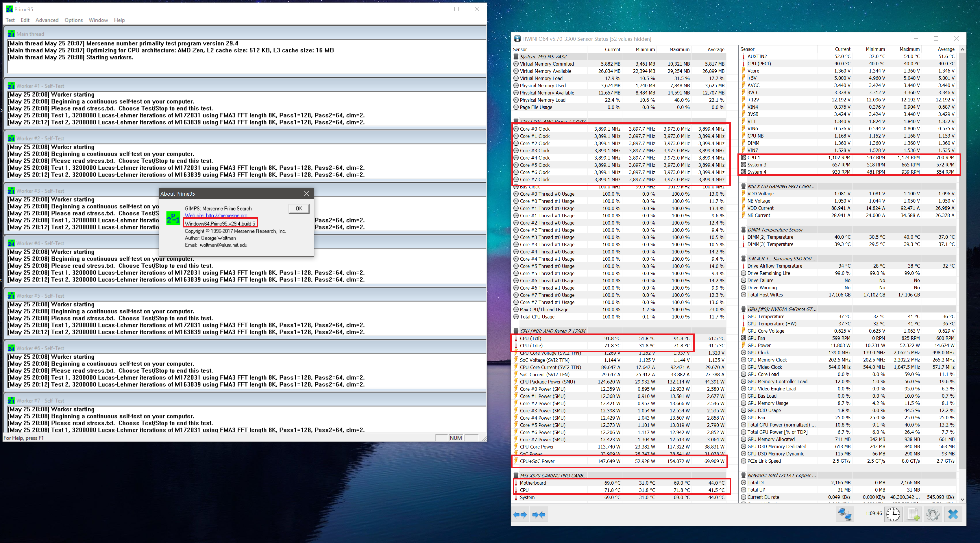
Task: Click the Prime95 icon on Worker #1 window
Action: tap(11, 86)
